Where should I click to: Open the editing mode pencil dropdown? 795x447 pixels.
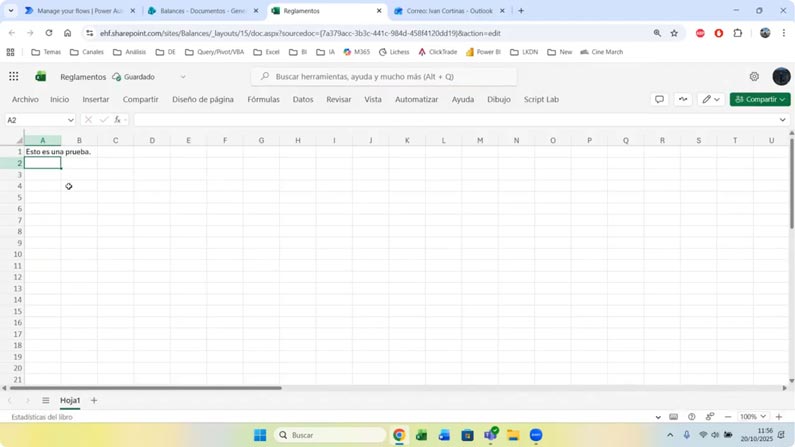(x=711, y=99)
